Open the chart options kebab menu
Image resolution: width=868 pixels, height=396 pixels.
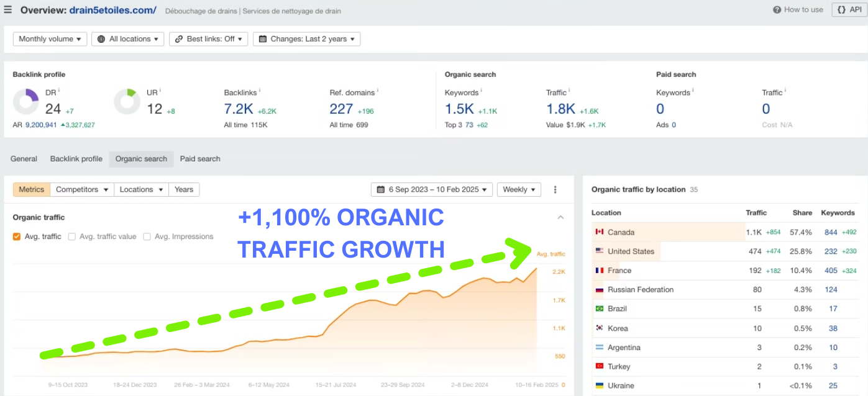coord(555,189)
